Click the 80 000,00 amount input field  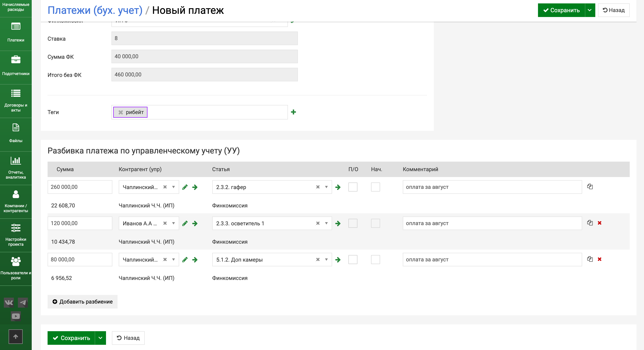click(x=80, y=260)
